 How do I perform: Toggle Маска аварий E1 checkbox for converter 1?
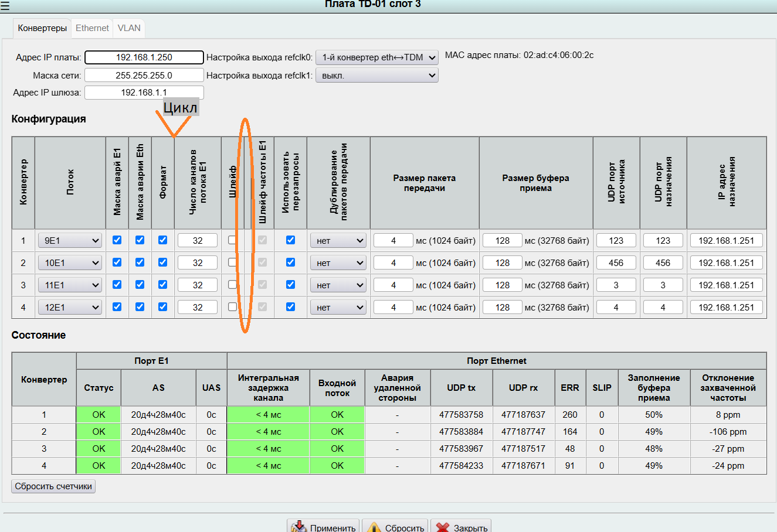coord(117,240)
